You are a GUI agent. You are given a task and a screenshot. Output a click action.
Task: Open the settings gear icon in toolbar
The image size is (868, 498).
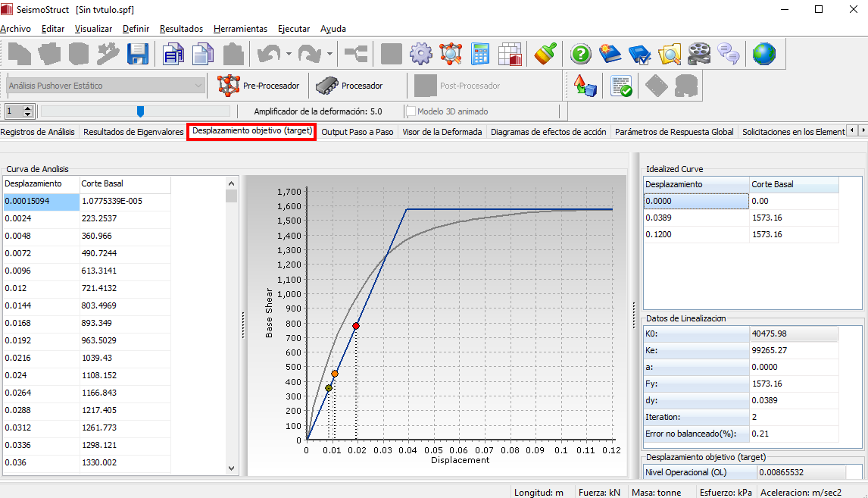pyautogui.click(x=421, y=54)
